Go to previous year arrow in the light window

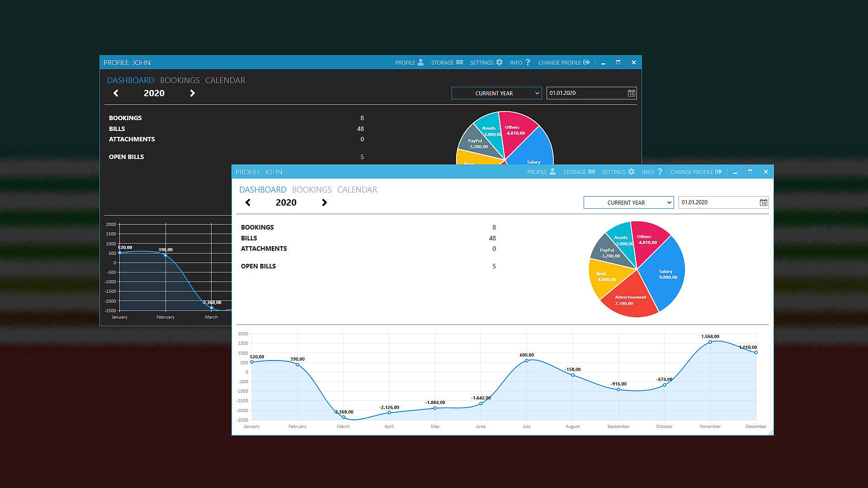click(x=248, y=202)
